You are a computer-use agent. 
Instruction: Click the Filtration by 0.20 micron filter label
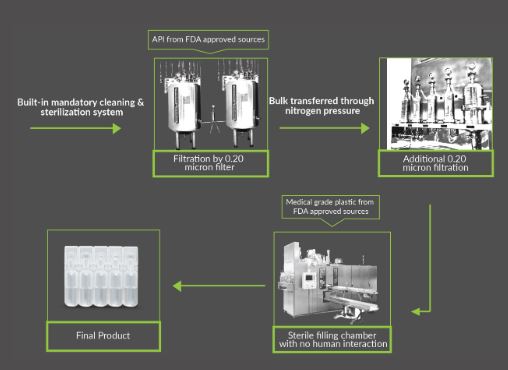211,163
